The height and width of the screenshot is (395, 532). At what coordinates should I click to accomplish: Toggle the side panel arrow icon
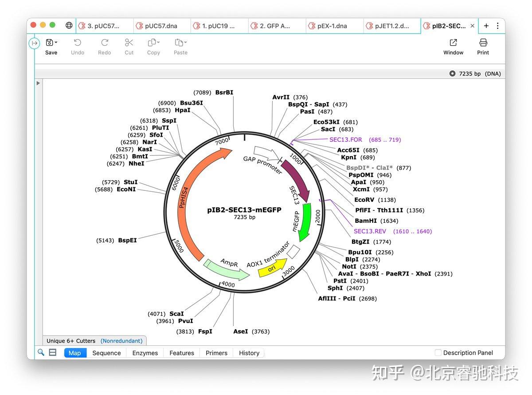pos(35,43)
